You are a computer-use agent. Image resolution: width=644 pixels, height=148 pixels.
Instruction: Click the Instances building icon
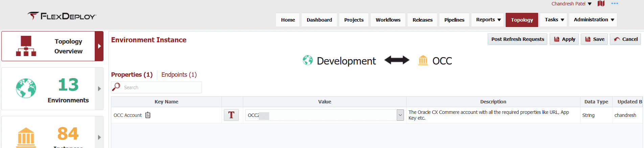click(x=26, y=138)
